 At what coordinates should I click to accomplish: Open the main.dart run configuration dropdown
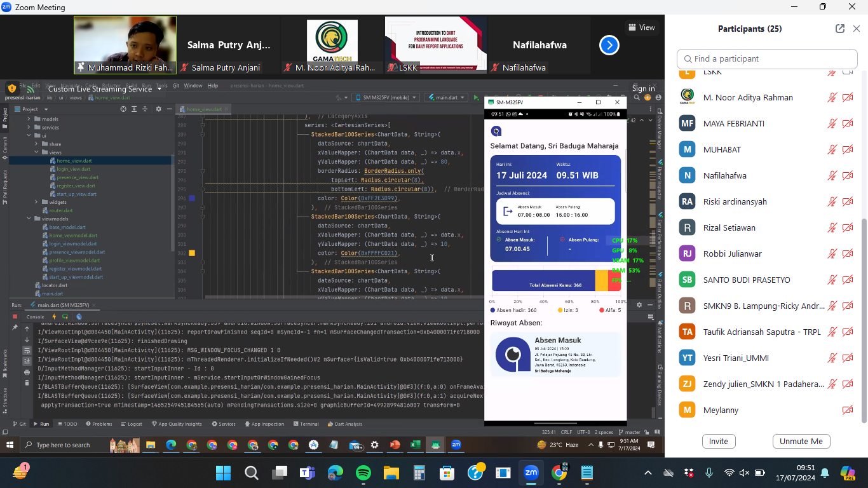pos(445,98)
